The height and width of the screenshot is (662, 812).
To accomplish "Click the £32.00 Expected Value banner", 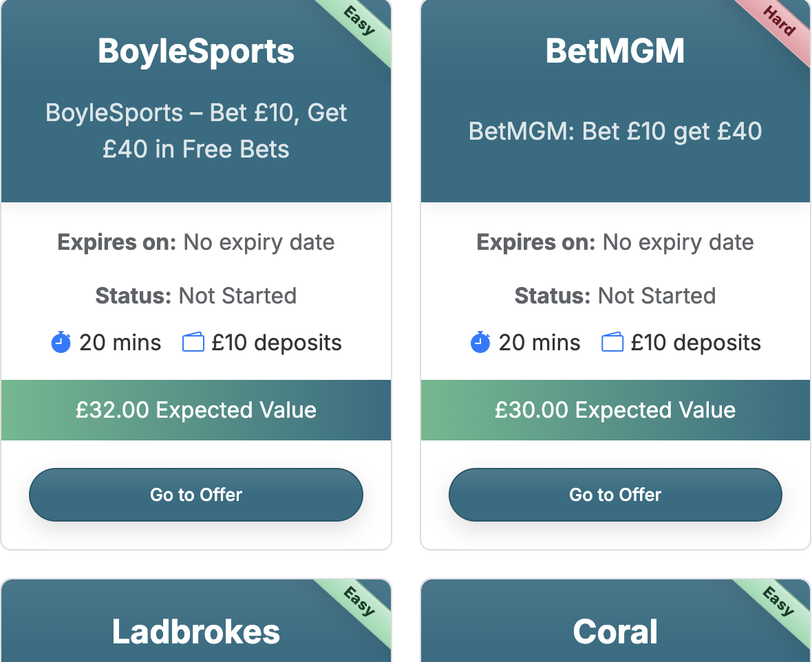I will coord(196,410).
